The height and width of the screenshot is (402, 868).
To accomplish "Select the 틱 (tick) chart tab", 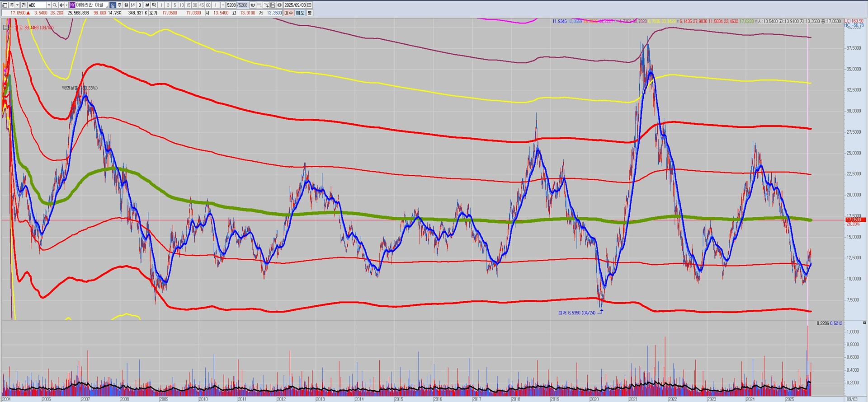I will point(154,5).
